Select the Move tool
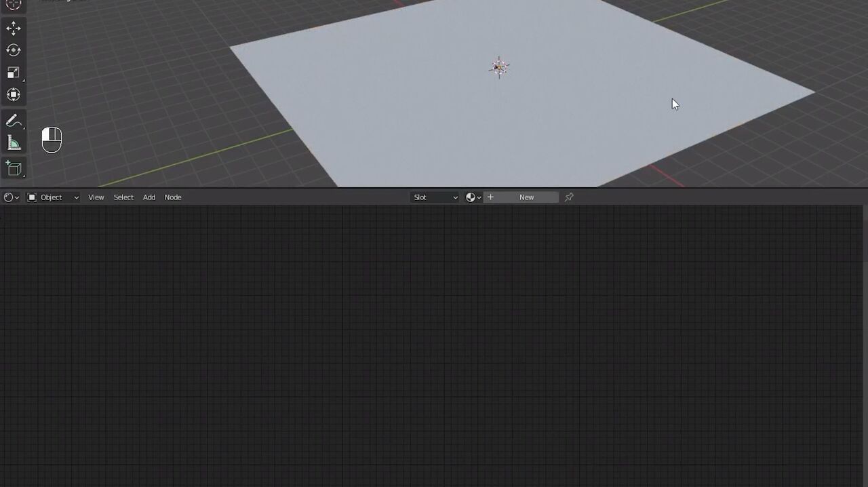 point(14,28)
